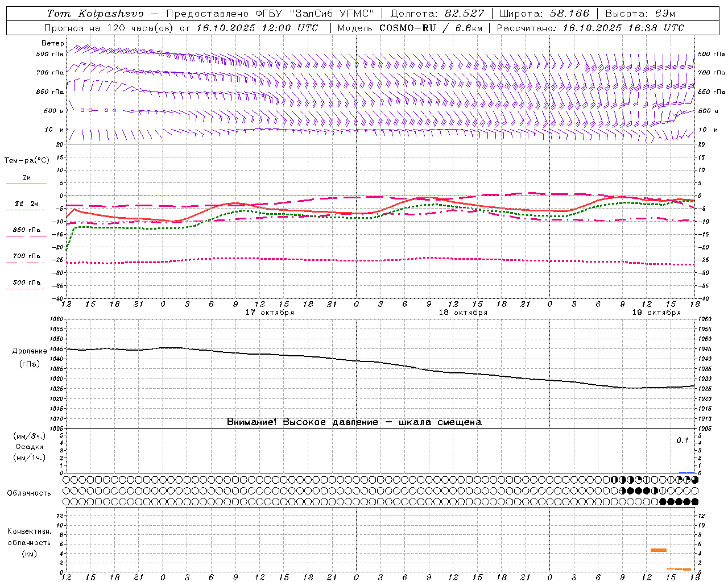Select the 'Предоставлено ФГБУ "ЗапСиб УГМС"' header text
Screen dimensions: 728x582
pyautogui.click(x=271, y=14)
